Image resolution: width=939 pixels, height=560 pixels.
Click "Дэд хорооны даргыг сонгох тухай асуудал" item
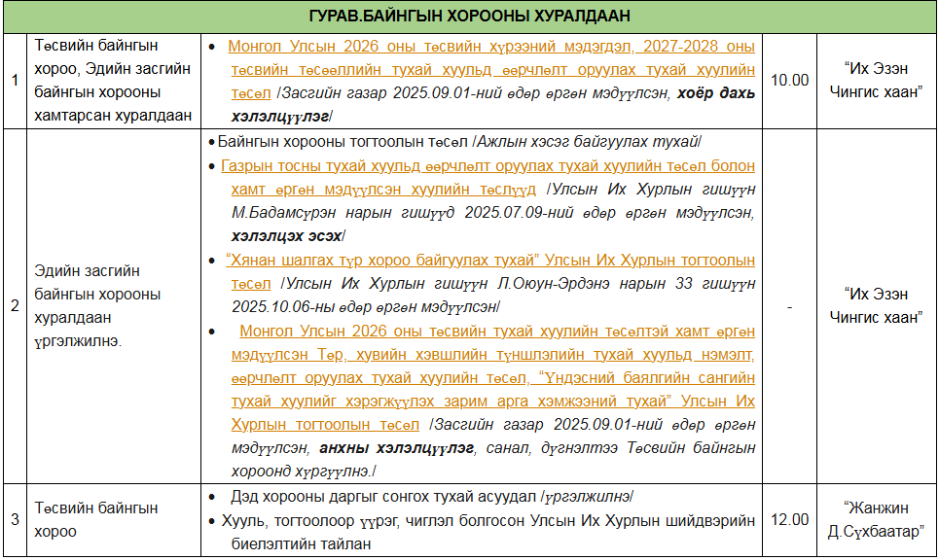[x=428, y=497]
